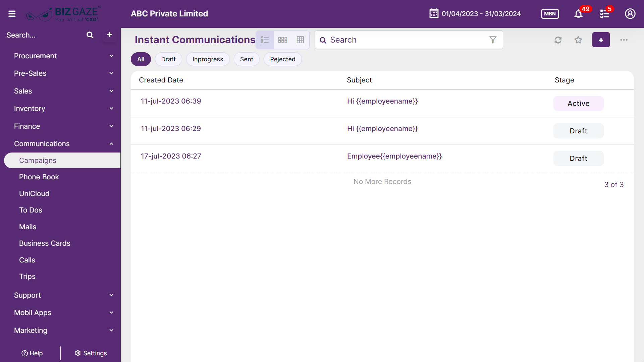Click the search magnifier in main search box
This screenshot has height=362, width=644.
pyautogui.click(x=323, y=40)
